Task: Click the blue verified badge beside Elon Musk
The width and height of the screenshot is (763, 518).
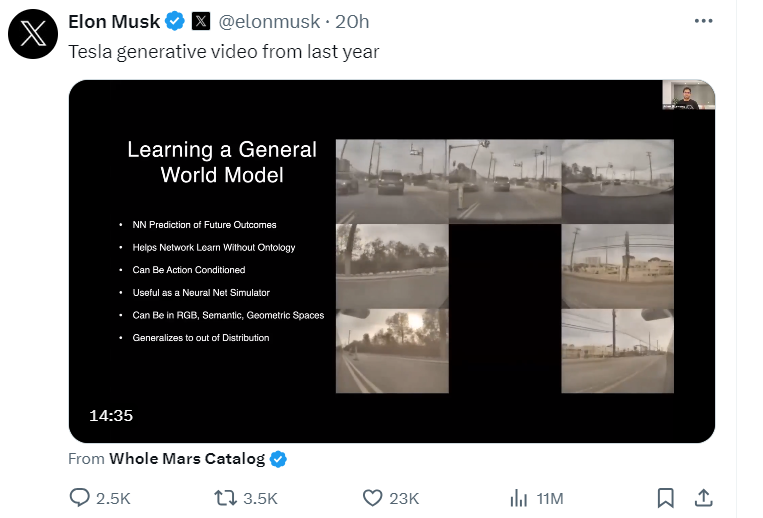Action: pyautogui.click(x=175, y=21)
